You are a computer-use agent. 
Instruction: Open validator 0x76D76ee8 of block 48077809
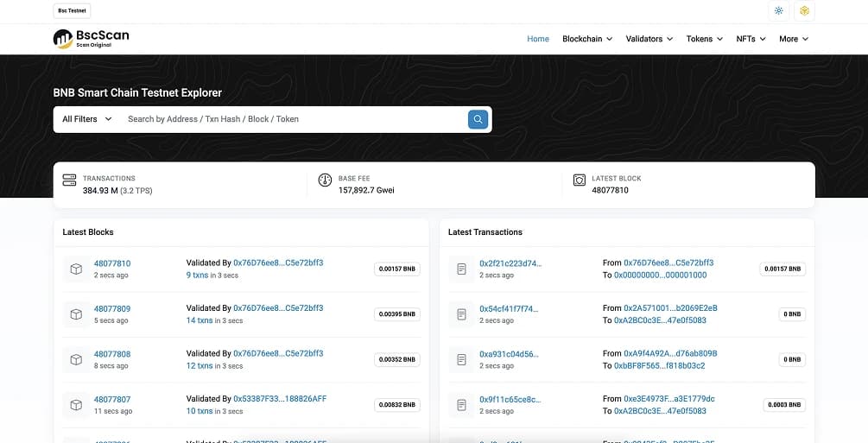point(278,308)
